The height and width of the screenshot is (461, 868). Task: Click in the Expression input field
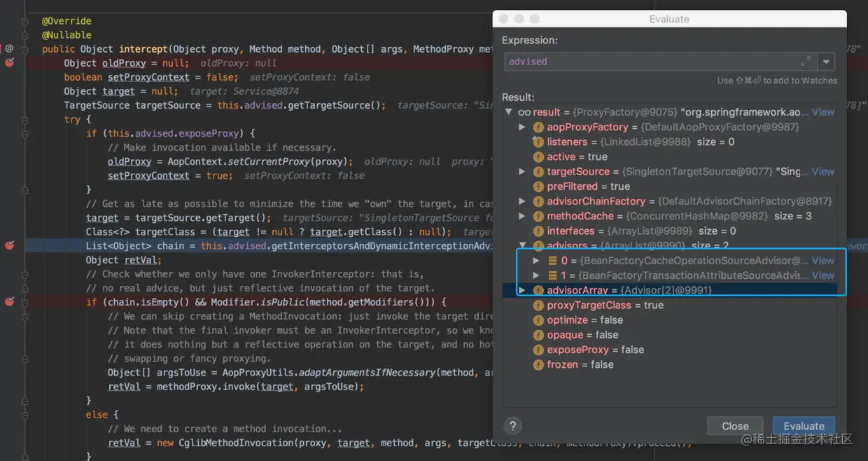click(x=650, y=62)
